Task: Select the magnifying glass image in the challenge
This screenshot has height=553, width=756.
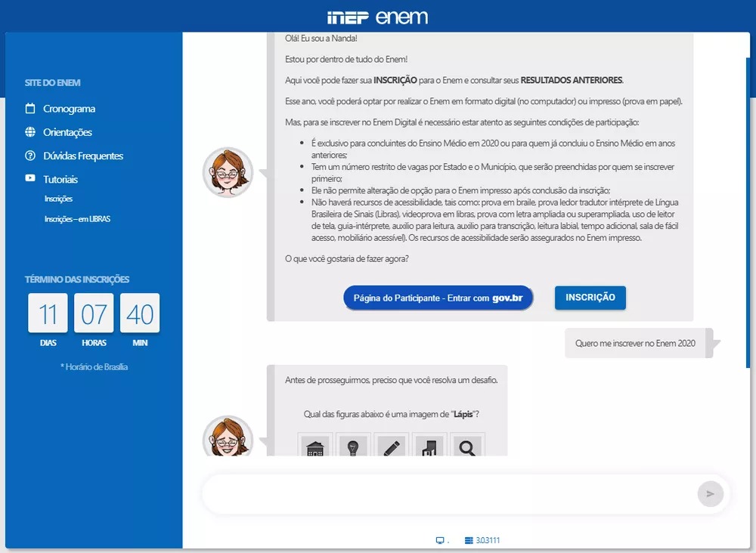Action: coord(467,446)
